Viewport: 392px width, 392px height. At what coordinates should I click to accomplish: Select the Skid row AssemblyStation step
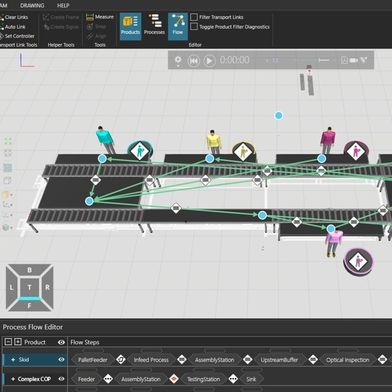click(x=214, y=360)
